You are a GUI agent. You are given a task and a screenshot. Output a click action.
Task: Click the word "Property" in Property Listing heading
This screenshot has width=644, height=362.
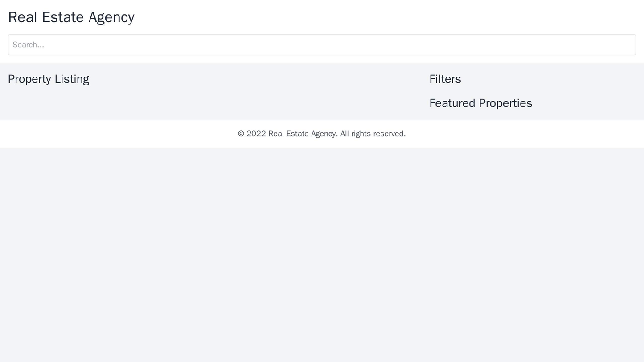pyautogui.click(x=29, y=79)
